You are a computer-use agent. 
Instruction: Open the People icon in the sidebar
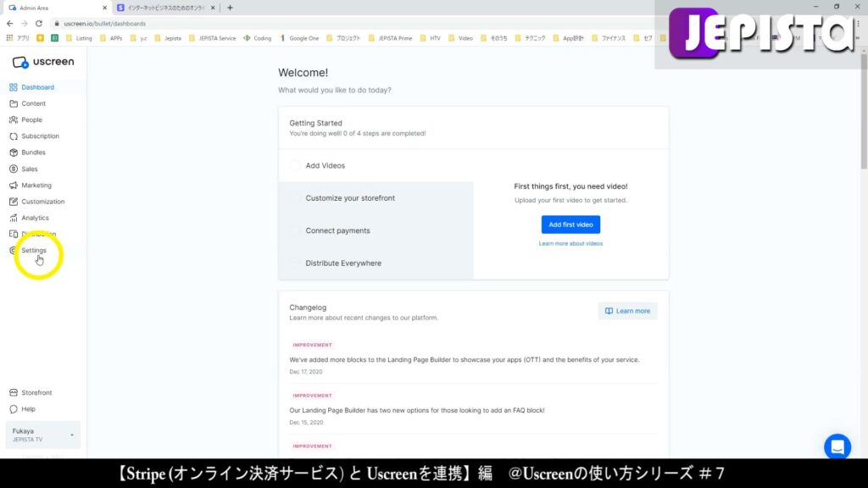click(14, 119)
